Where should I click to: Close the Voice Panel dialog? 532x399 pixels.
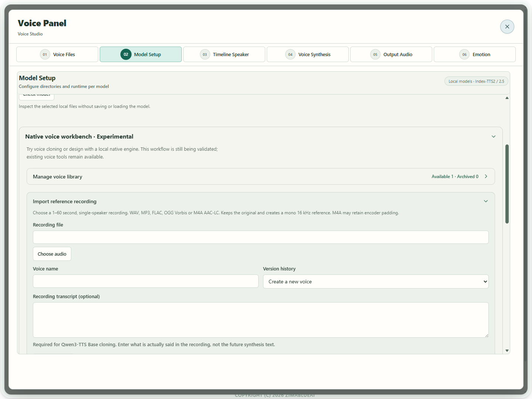tap(507, 27)
